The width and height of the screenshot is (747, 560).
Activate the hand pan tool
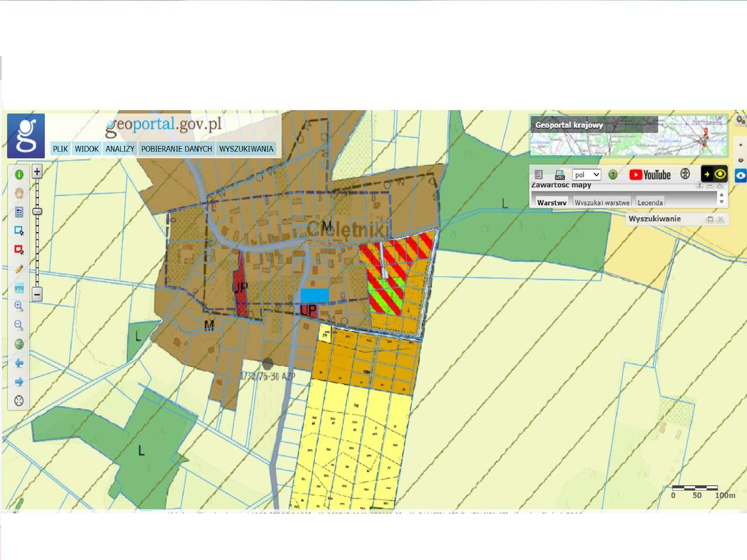coord(19,193)
